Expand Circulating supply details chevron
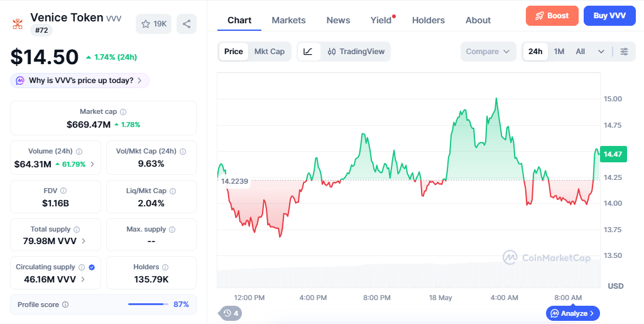Screen dimensions: 644x324 click(83, 279)
